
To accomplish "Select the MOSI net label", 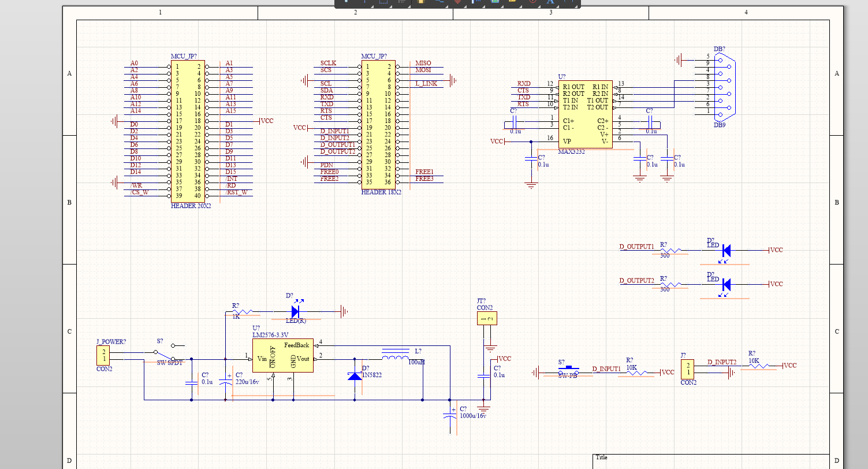I will tap(423, 70).
